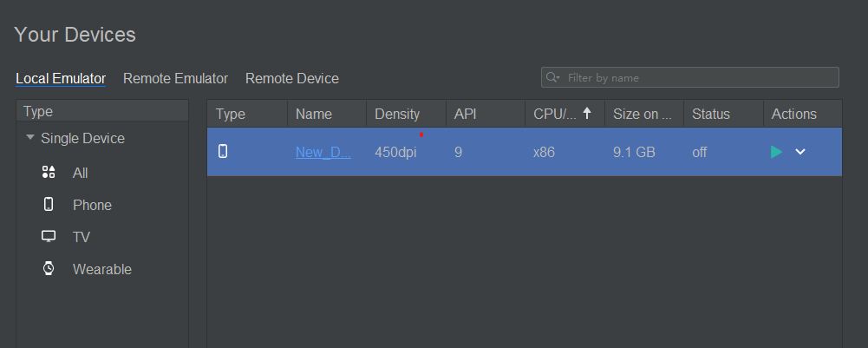Sort by the Density column header
The image size is (868, 348).
(407, 114)
